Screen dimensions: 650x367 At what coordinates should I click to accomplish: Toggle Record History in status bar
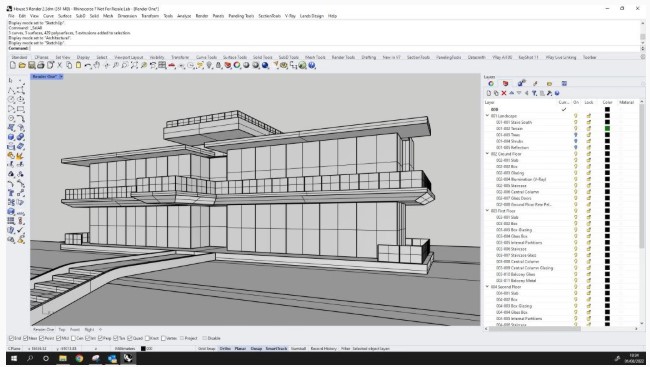323,349
